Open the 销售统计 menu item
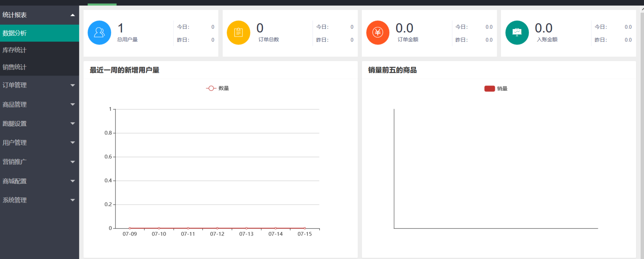The width and height of the screenshot is (644, 259). click(39, 67)
